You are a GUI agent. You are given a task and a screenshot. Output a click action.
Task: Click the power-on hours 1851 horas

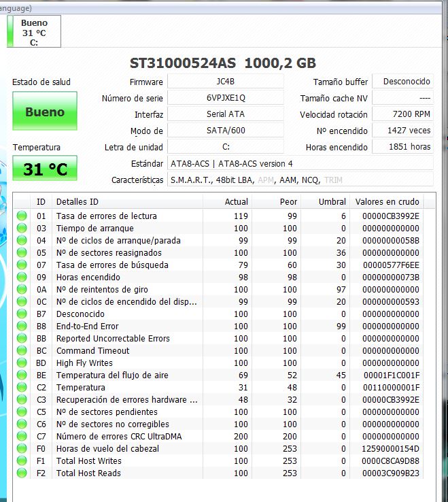[x=403, y=147]
